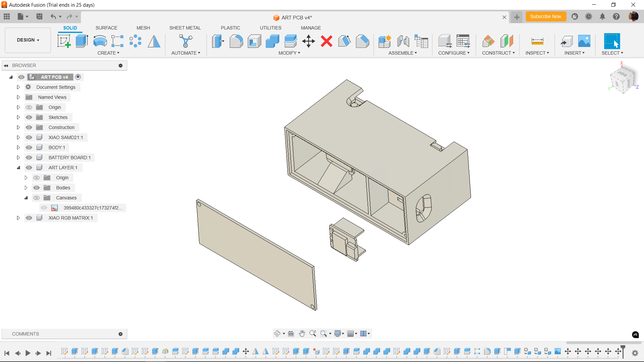Select the Move/Copy tool
Image resolution: width=644 pixels, height=362 pixels.
pyautogui.click(x=309, y=41)
